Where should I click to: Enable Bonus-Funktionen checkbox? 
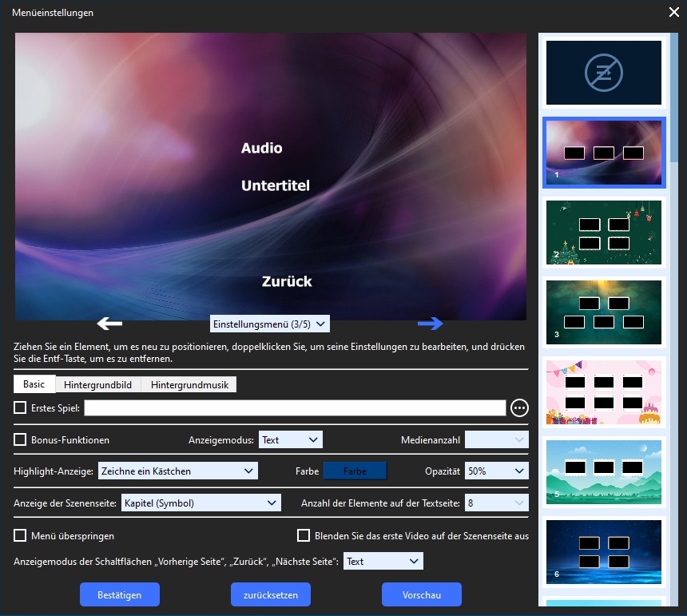pos(20,439)
